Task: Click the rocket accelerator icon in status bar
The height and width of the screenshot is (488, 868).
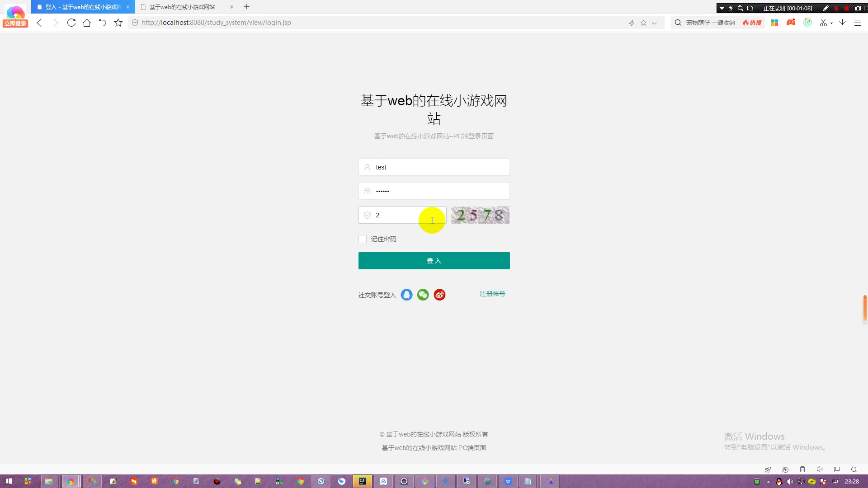Action: [768, 469]
